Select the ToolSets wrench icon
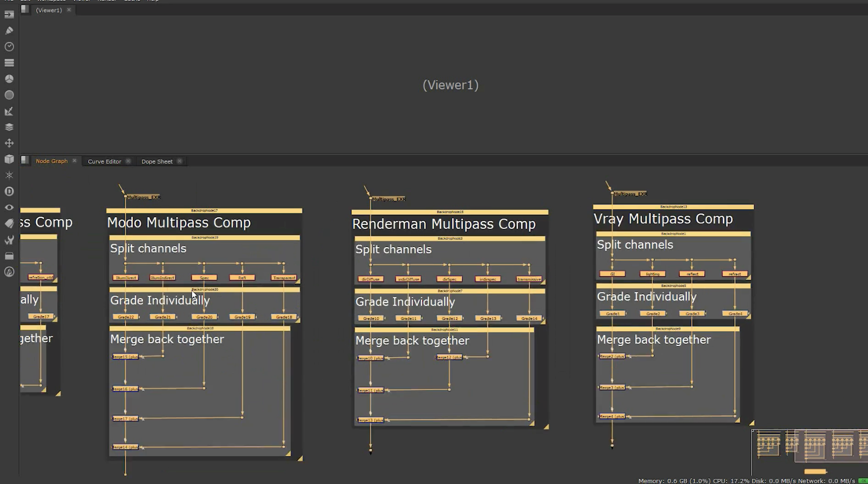 (x=9, y=239)
